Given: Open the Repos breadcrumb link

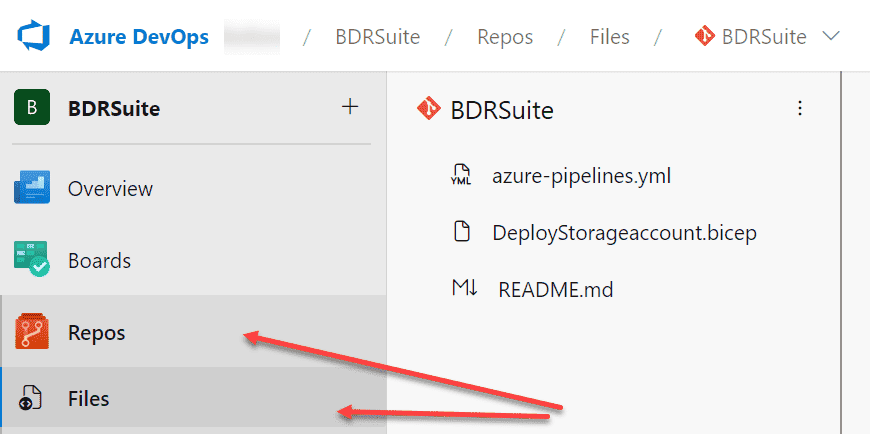Looking at the screenshot, I should click(505, 37).
